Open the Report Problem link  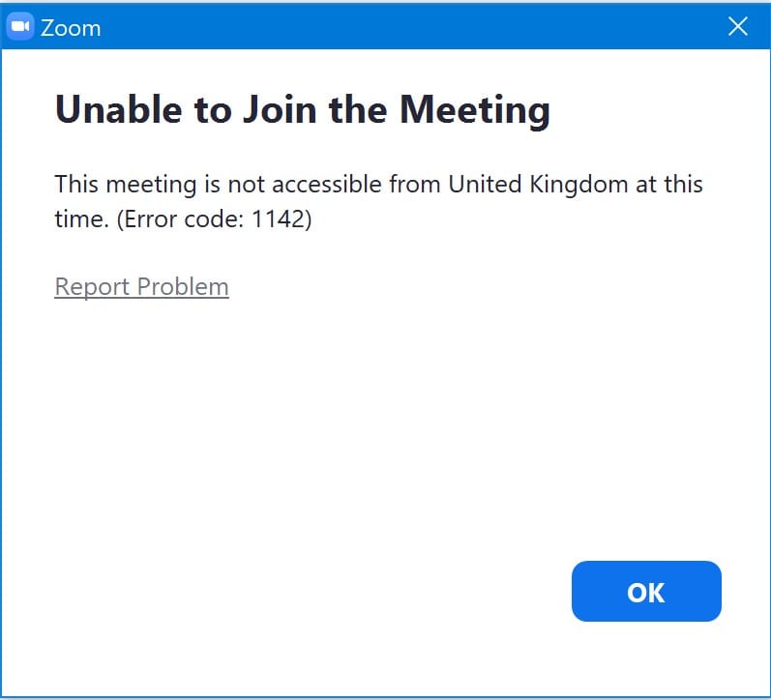click(x=141, y=287)
